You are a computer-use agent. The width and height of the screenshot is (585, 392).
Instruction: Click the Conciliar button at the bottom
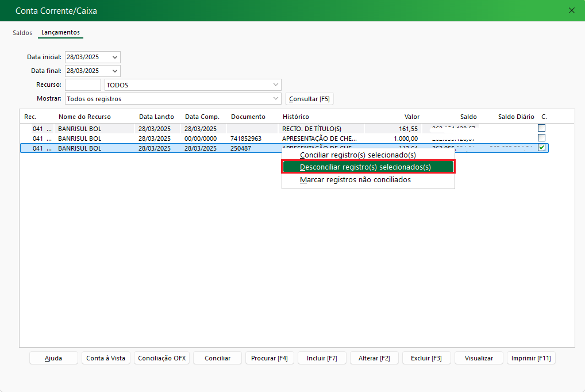click(218, 358)
